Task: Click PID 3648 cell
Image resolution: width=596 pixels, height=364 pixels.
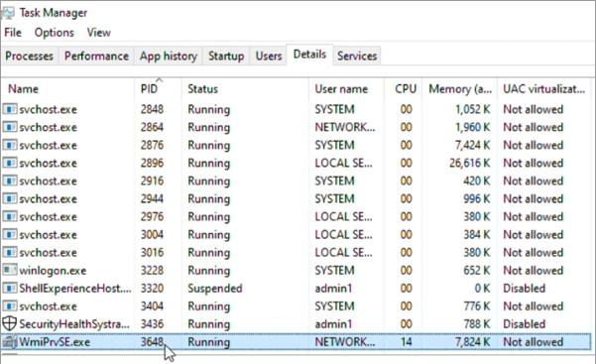Action: [x=152, y=341]
